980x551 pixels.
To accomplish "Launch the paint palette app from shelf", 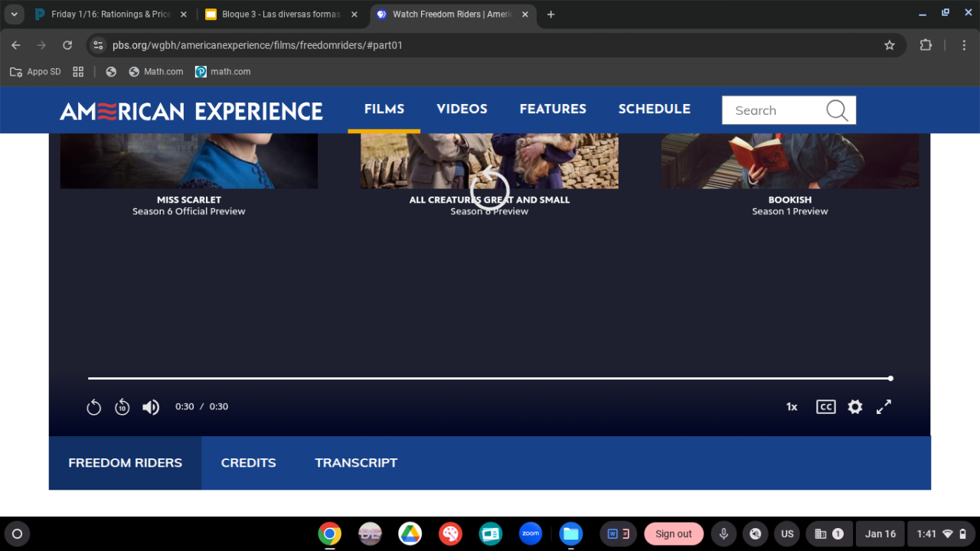I will (450, 534).
